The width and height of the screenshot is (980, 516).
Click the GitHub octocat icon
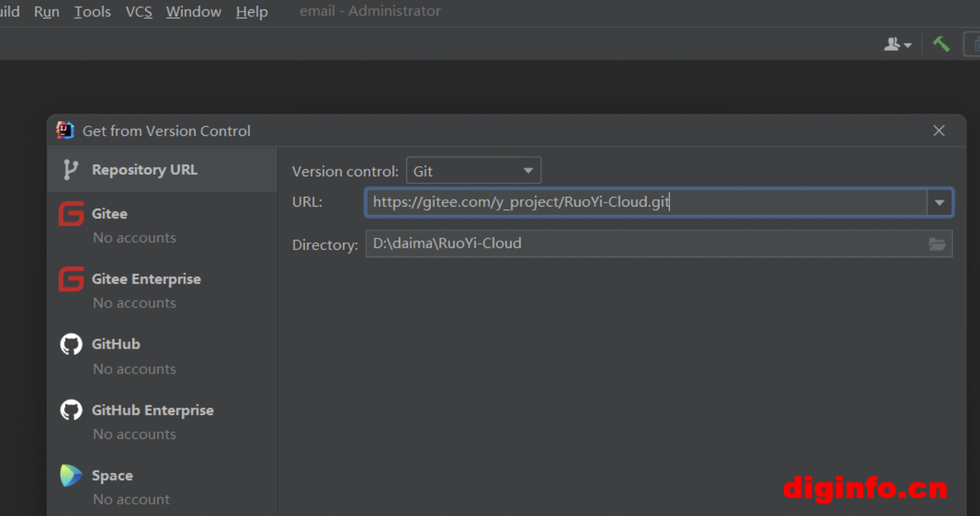pyautogui.click(x=71, y=344)
